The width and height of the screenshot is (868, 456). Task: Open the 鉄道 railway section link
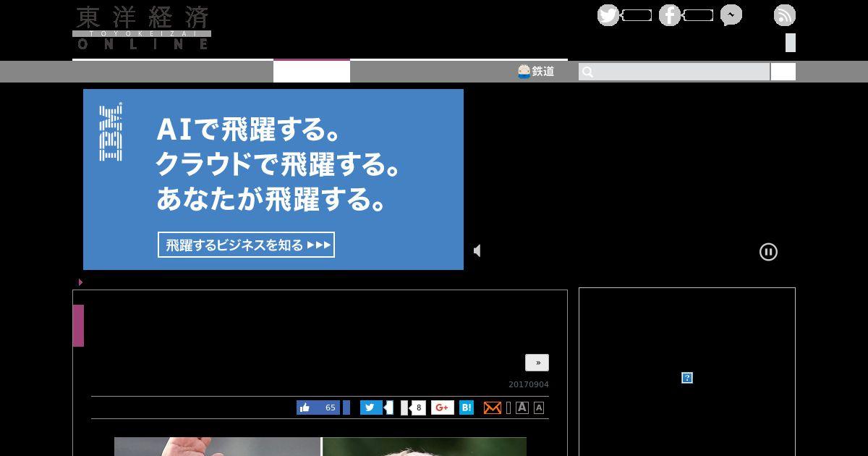point(536,71)
